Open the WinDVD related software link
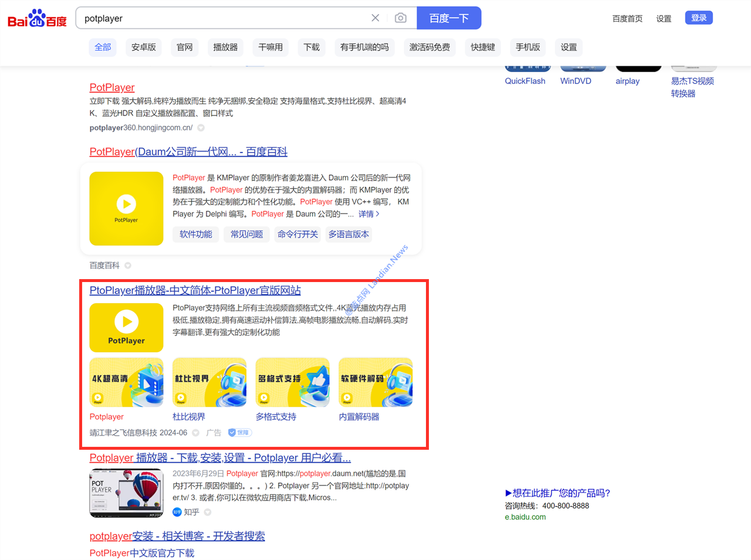Screen dimensions: 751x560 576,81
